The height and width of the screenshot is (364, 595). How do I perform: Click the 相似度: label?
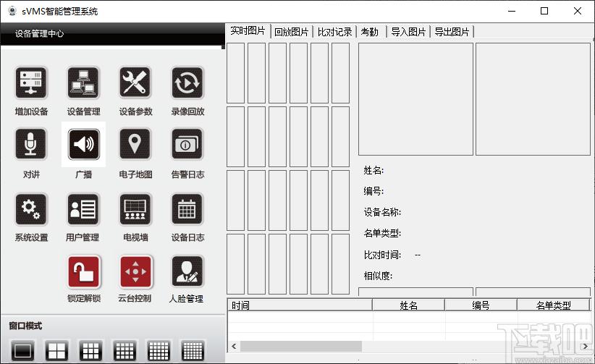tap(378, 276)
